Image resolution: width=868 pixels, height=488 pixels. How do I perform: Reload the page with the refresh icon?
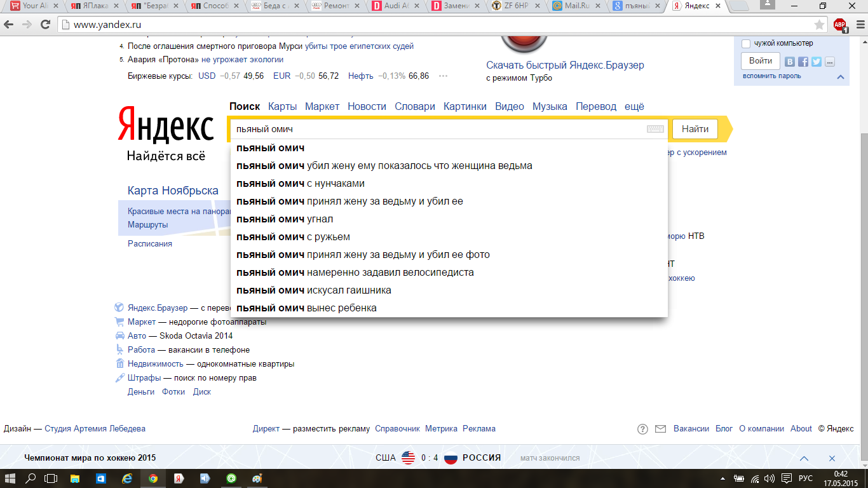point(45,25)
